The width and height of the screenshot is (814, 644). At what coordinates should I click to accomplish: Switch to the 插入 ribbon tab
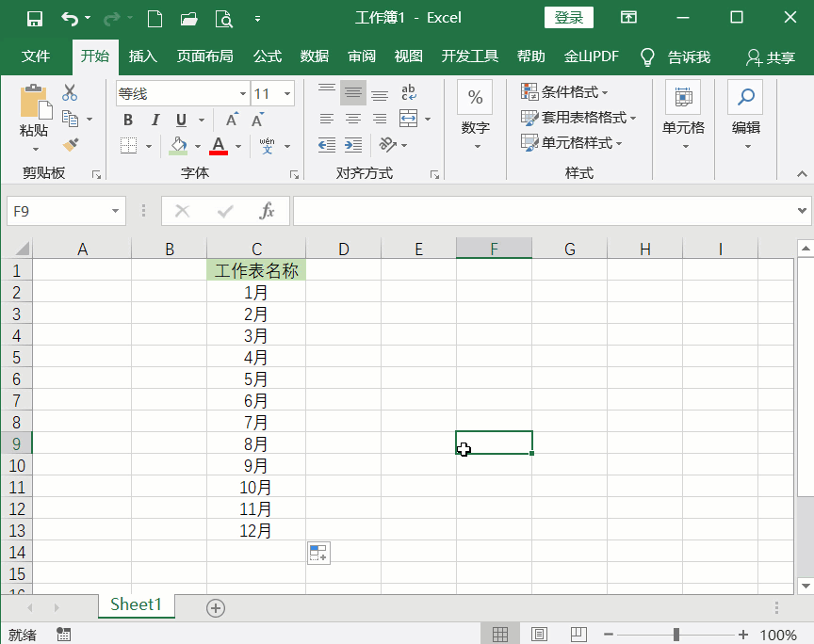tap(143, 56)
